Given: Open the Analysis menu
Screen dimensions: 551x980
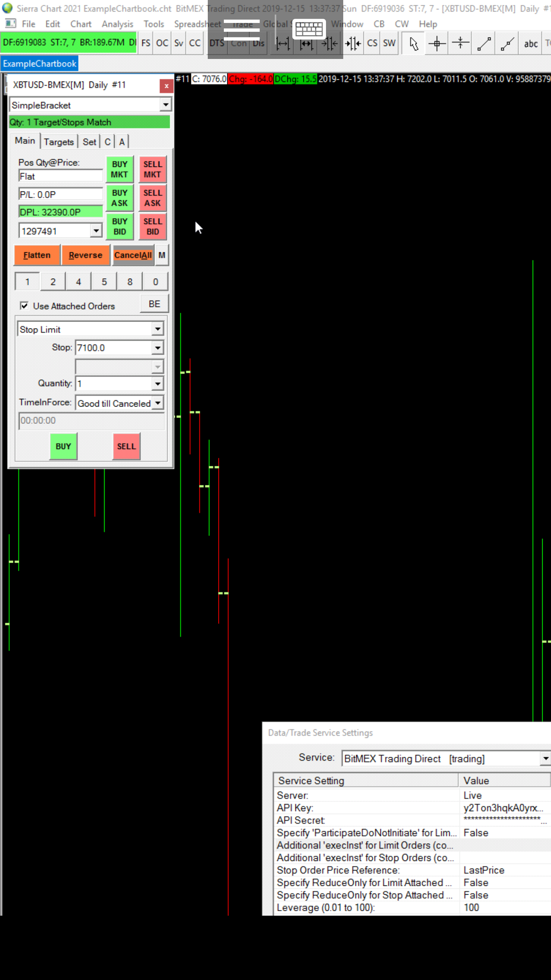Looking at the screenshot, I should [117, 24].
